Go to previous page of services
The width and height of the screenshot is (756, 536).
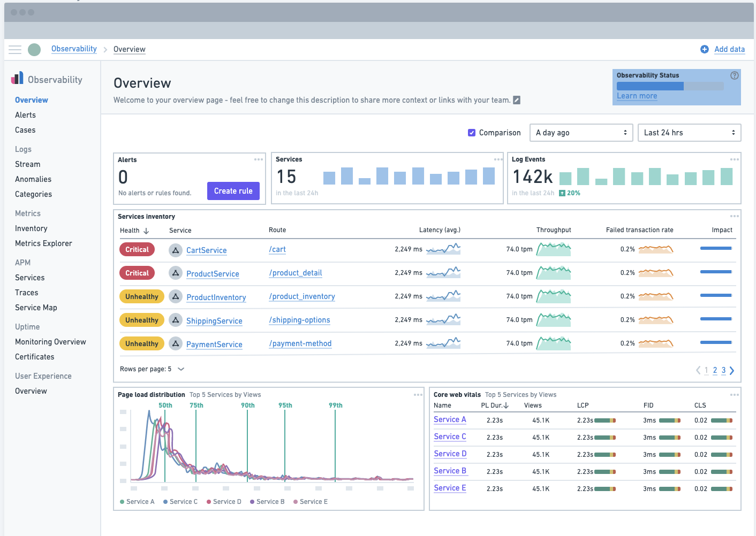[698, 370]
